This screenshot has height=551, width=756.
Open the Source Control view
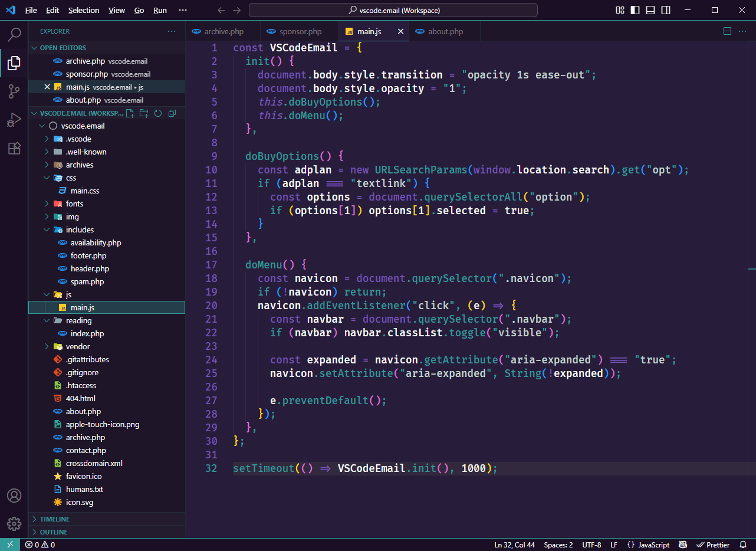[14, 91]
